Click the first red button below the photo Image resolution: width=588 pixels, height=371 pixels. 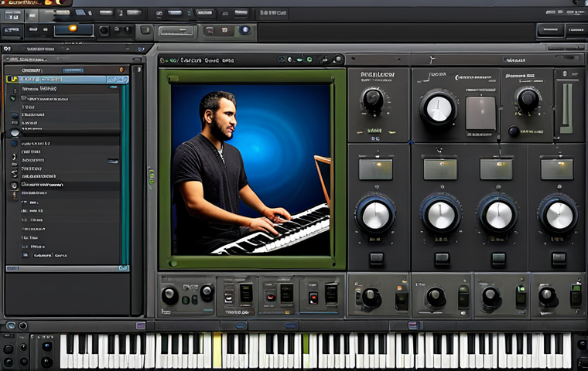coord(270,297)
